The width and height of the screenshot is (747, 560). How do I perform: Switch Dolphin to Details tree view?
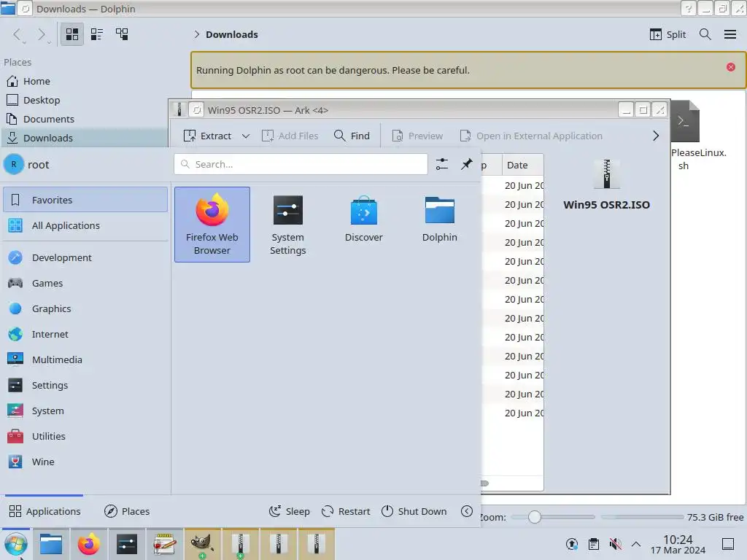(x=122, y=34)
